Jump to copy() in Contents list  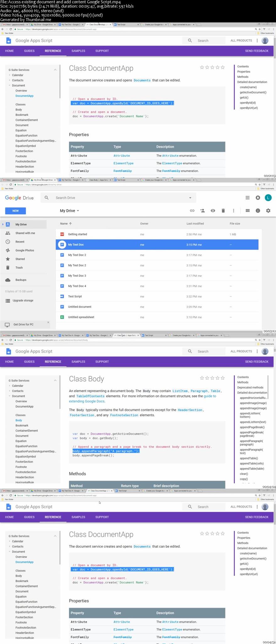(x=244, y=479)
